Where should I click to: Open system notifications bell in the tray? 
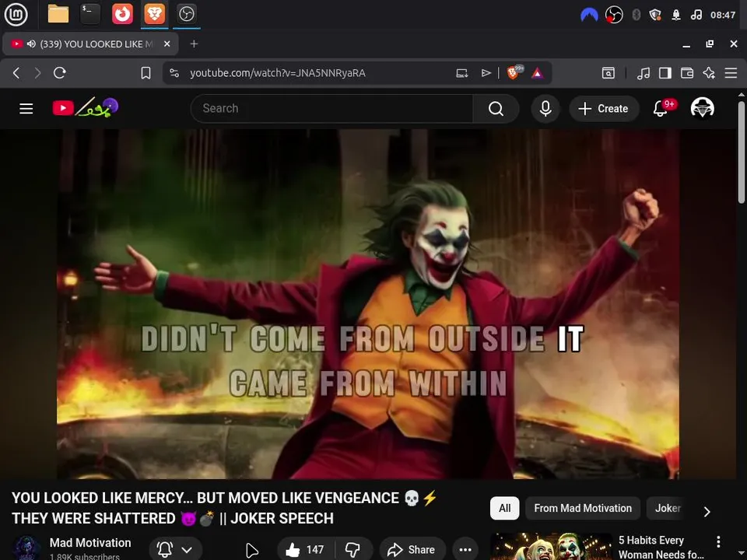tap(676, 15)
